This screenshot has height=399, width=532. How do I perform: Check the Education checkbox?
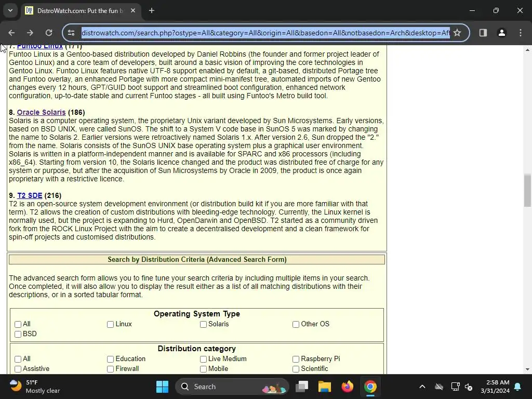point(110,359)
